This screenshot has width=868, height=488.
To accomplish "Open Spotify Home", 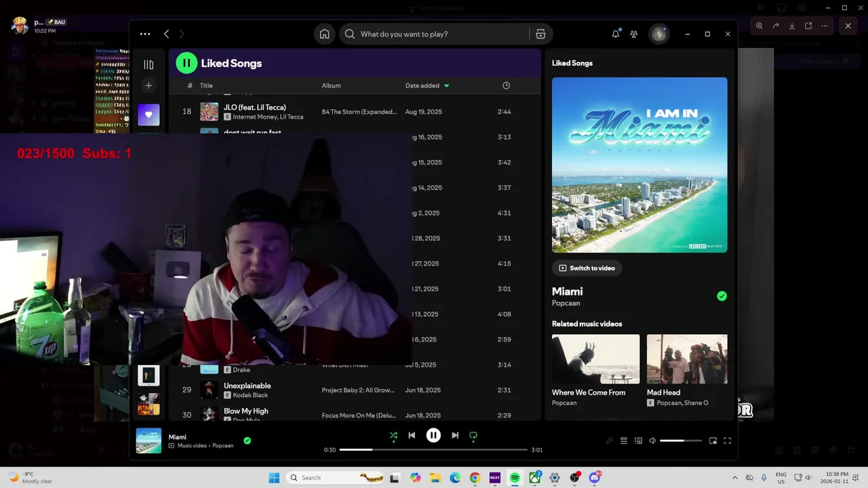I will coord(325,34).
